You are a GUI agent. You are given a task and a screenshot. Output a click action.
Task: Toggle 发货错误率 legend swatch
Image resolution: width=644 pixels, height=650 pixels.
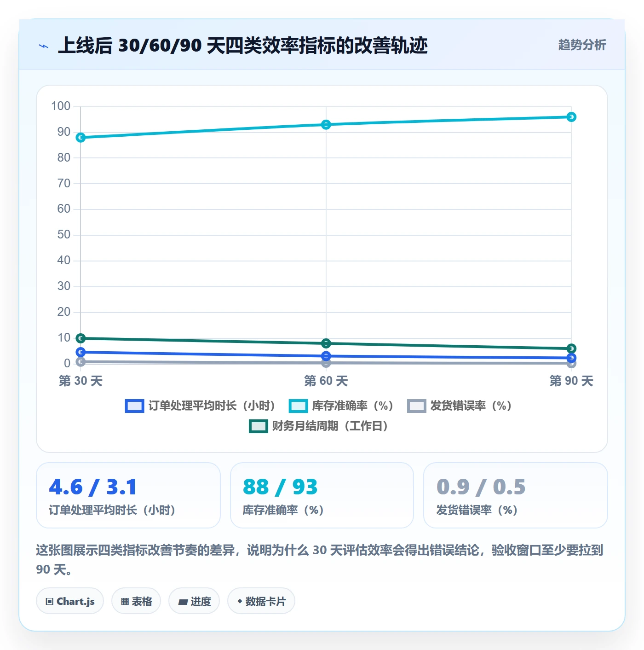pos(417,406)
